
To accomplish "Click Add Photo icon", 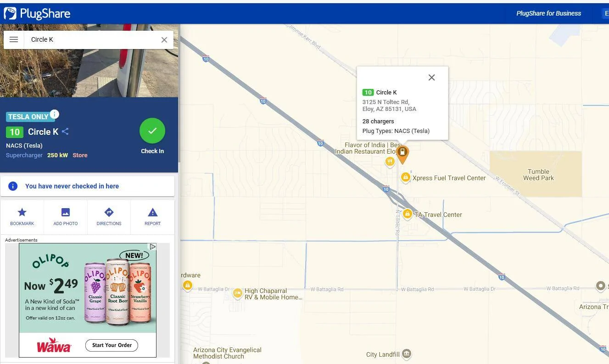I will [x=66, y=216].
